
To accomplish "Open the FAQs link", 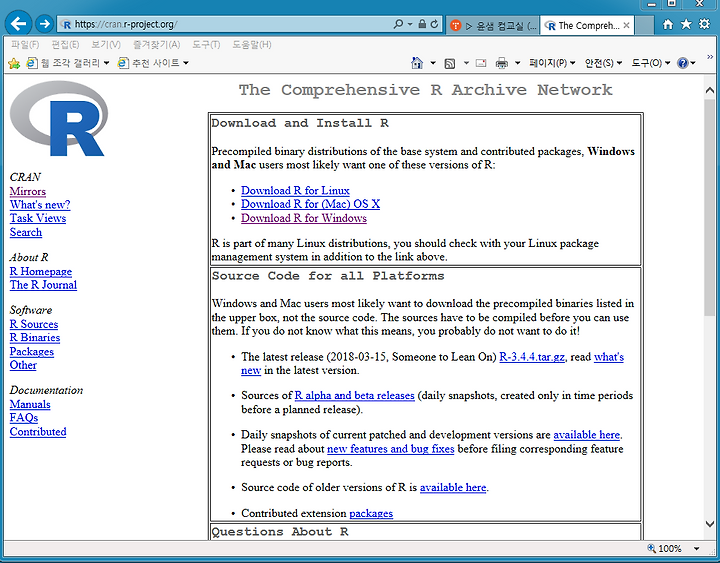I will pos(24,417).
